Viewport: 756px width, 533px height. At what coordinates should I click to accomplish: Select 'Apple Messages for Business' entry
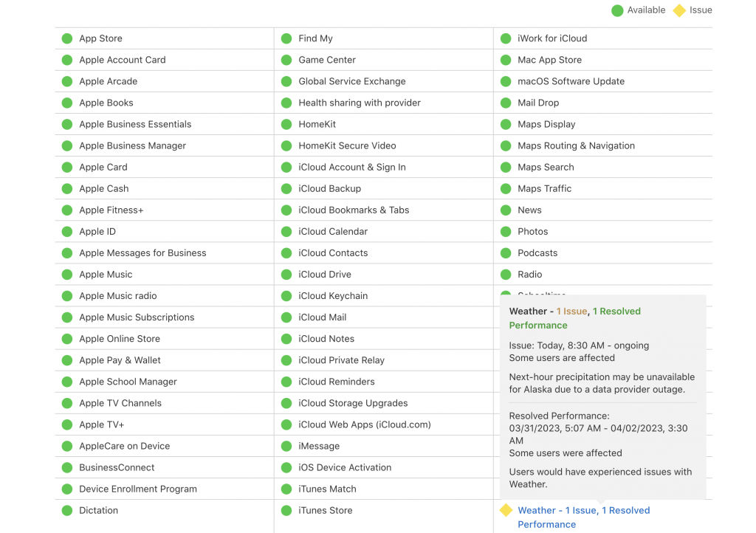[142, 253]
